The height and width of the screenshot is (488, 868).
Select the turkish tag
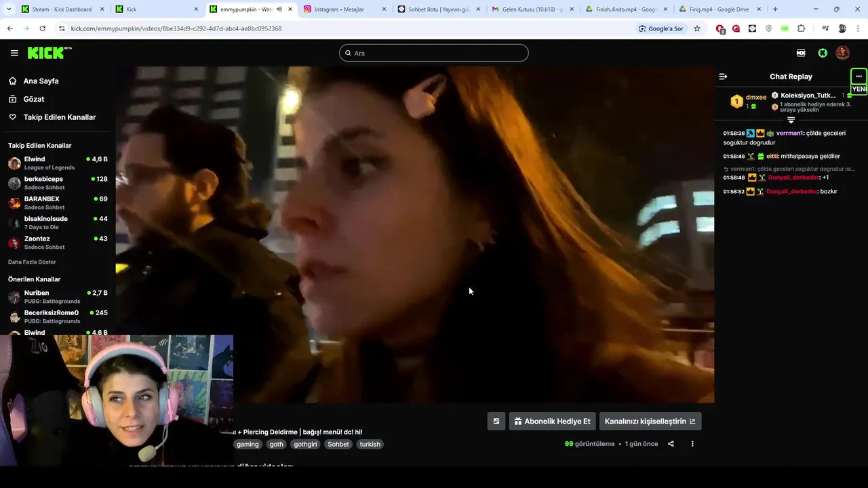click(370, 444)
